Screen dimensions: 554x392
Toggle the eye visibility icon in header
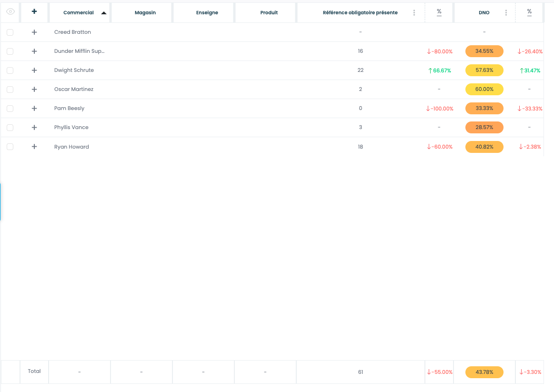pyautogui.click(x=10, y=11)
